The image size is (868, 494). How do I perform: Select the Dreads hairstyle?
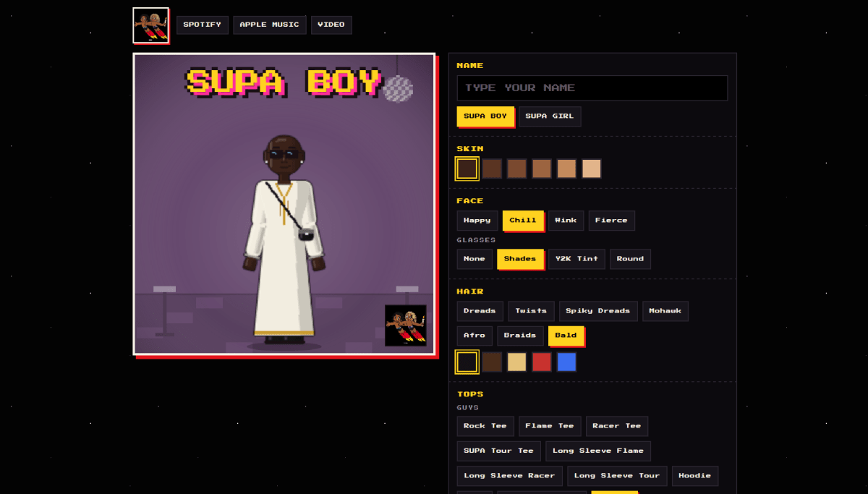[x=480, y=311]
